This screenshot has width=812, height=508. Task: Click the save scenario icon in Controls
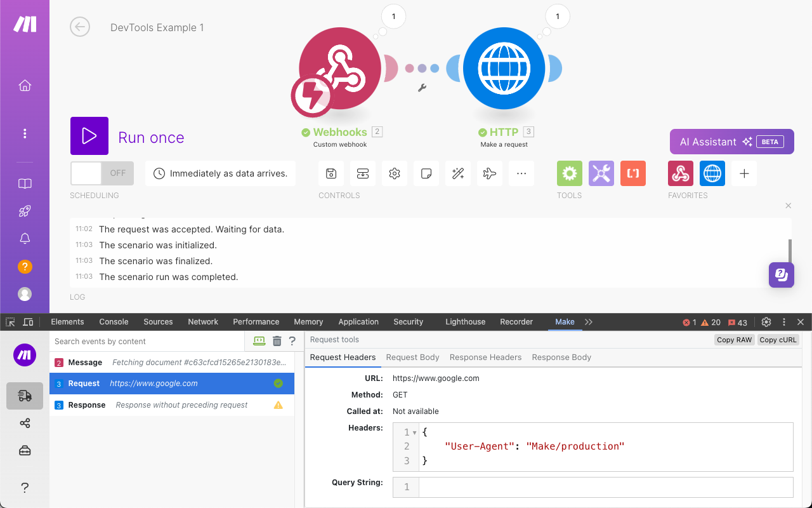coord(331,173)
